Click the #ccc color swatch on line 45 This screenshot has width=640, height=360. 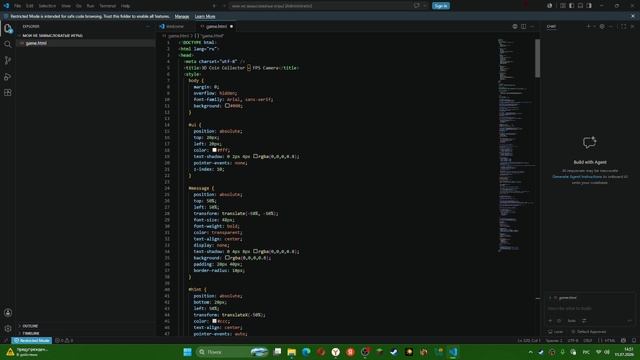tap(214, 321)
